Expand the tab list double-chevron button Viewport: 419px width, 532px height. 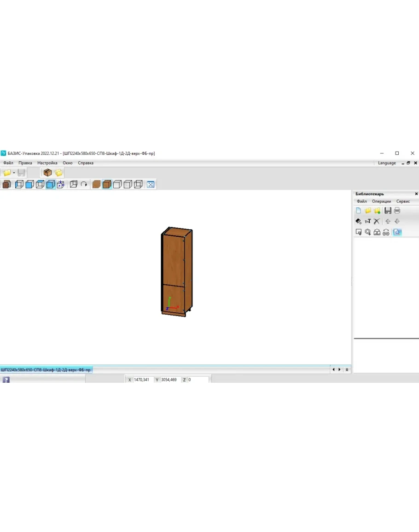[x=347, y=369]
